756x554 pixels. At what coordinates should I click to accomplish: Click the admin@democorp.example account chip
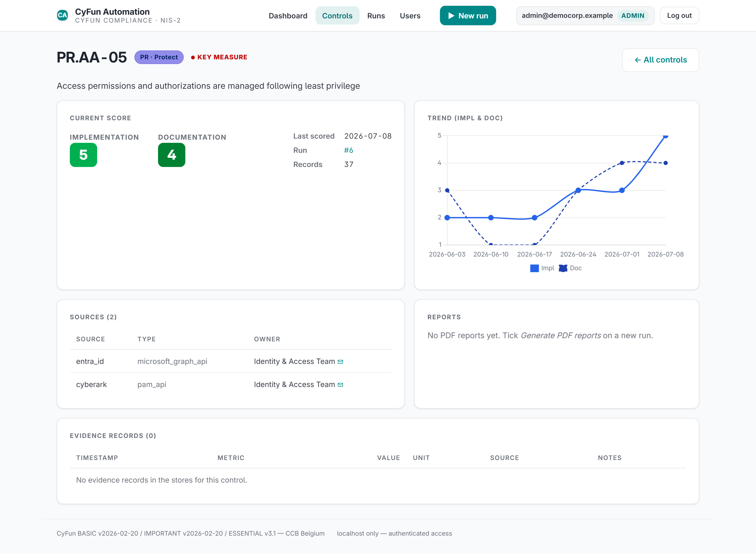click(585, 15)
